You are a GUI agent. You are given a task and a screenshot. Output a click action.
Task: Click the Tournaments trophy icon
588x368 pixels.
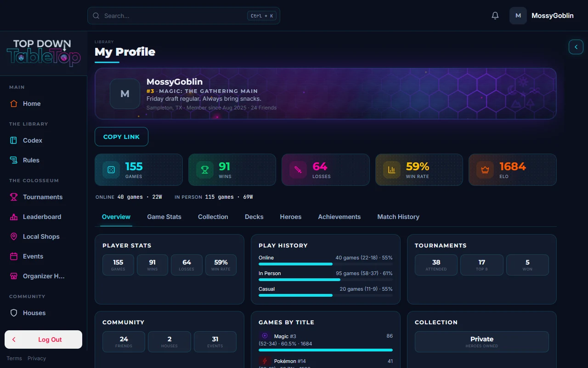coord(14,197)
